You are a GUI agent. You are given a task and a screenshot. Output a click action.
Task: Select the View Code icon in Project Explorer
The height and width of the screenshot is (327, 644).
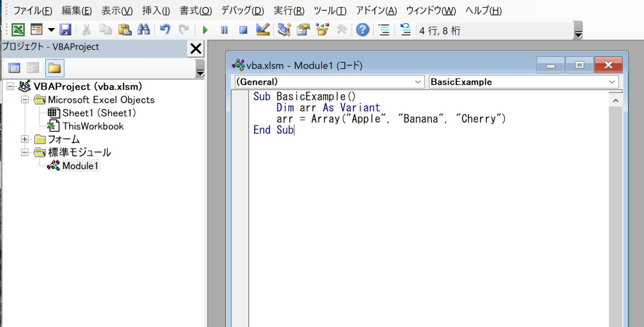[x=14, y=68]
